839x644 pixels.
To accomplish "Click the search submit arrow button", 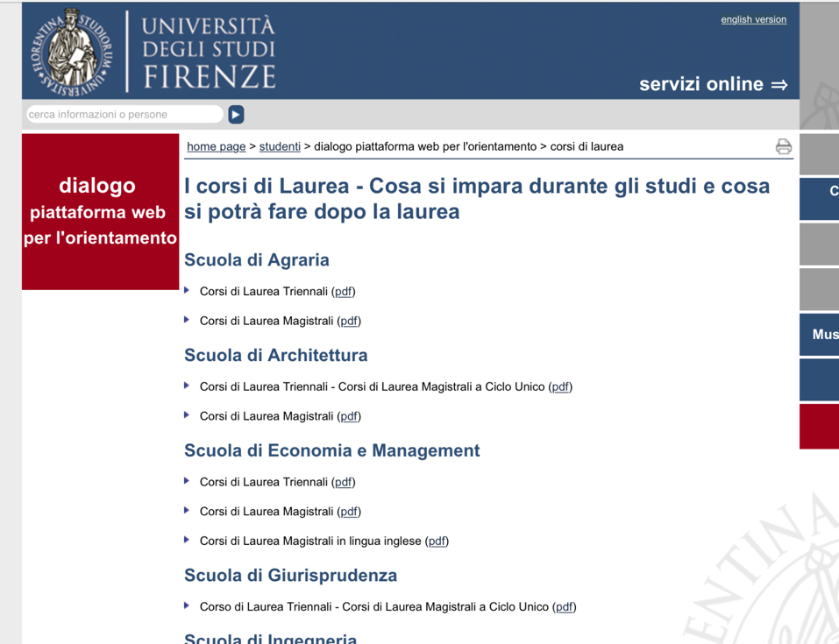I will pyautogui.click(x=236, y=115).
